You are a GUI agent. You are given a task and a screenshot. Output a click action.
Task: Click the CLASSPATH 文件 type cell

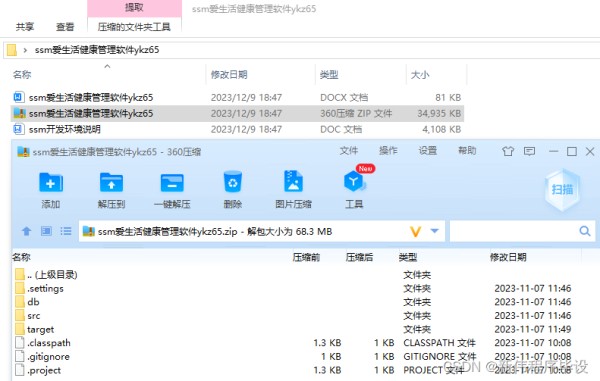[439, 343]
